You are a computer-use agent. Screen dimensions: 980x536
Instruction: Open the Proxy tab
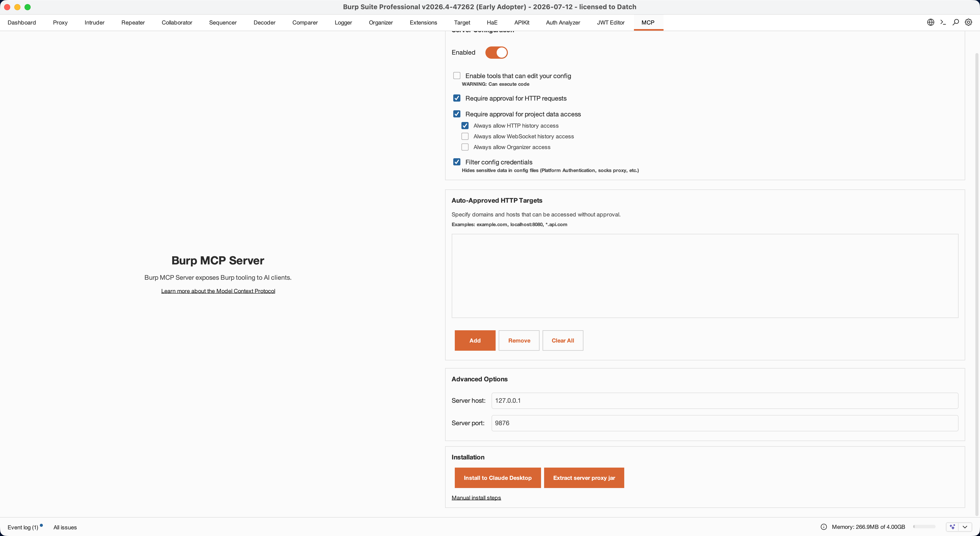(x=60, y=22)
